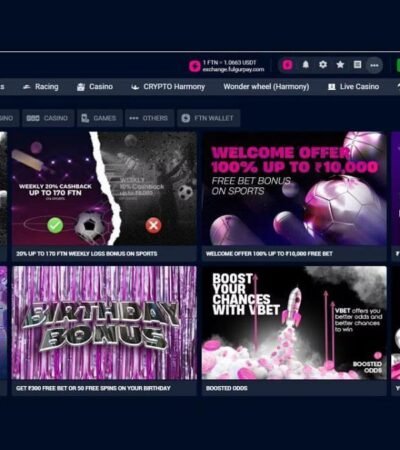This screenshot has width=400, height=450.
Task: Open the Birthday Bonus promo banner
Action: [104, 323]
